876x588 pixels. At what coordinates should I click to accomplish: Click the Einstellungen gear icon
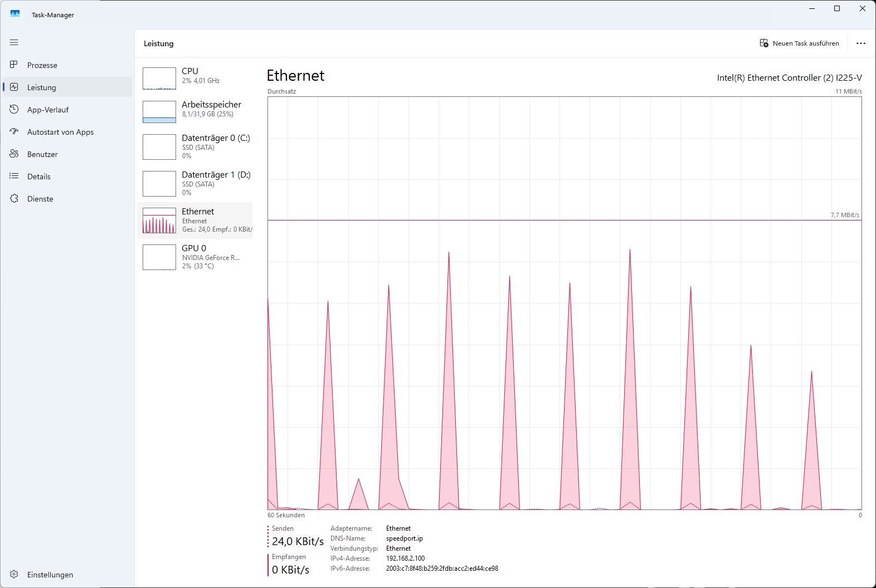[x=14, y=574]
